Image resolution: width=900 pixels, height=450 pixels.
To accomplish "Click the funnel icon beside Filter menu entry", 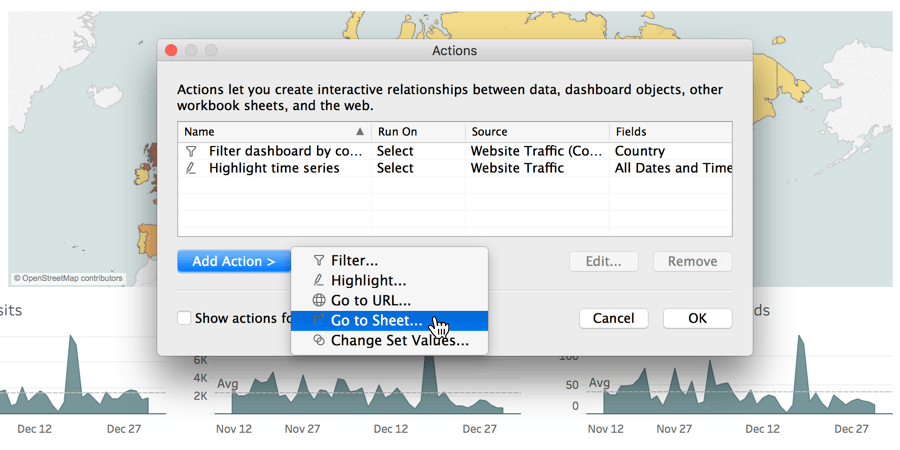I will point(319,261).
